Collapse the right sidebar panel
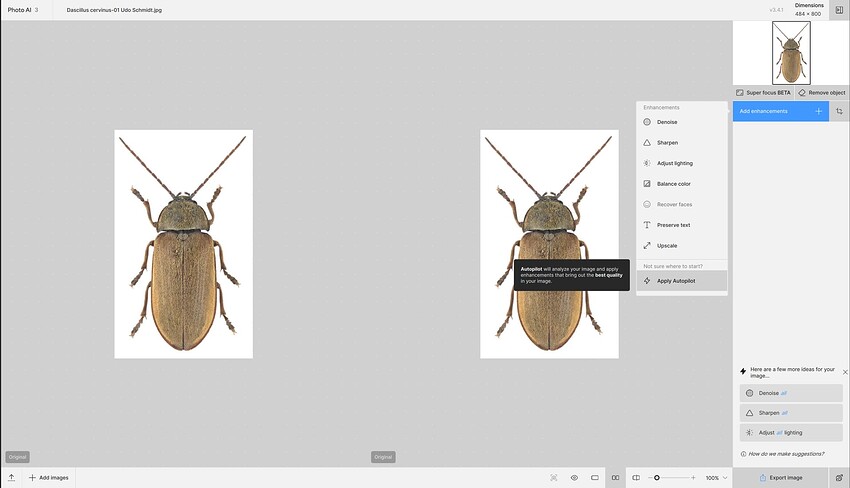The image size is (850, 488). pos(838,9)
